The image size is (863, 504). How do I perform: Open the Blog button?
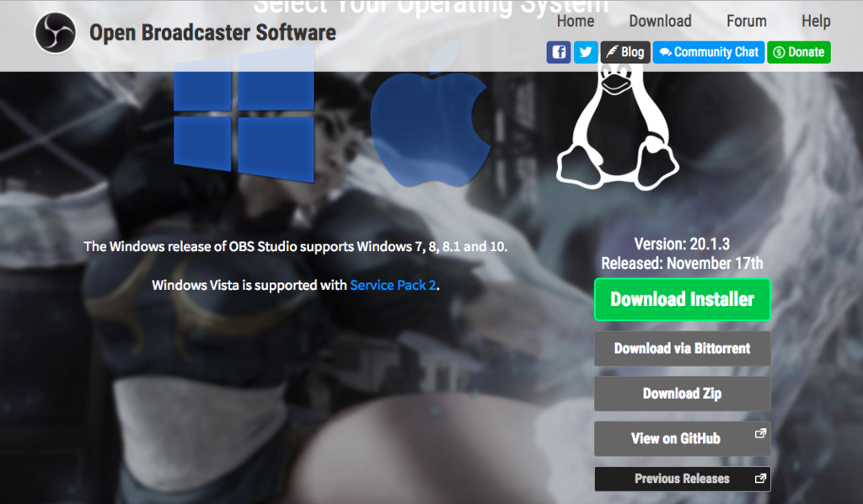tap(625, 52)
